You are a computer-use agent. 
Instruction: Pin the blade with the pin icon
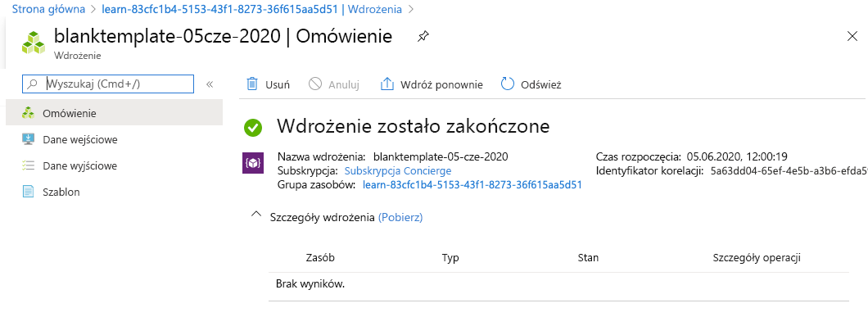423,37
